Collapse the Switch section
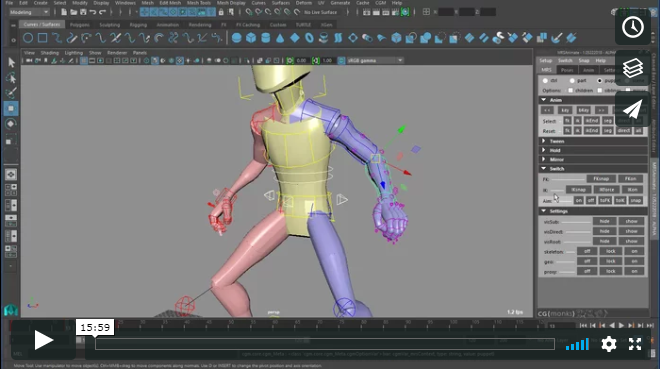Image resolution: width=660 pixels, height=369 pixels. [x=544, y=169]
